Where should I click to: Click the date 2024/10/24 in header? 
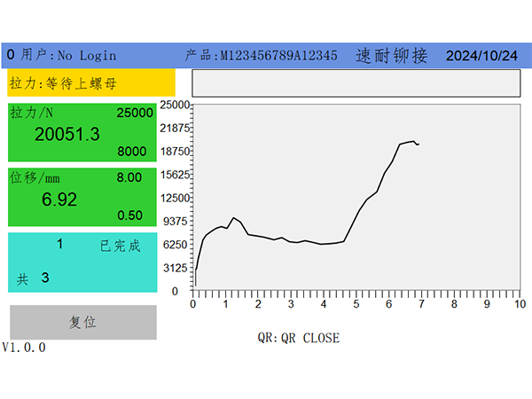(x=481, y=55)
